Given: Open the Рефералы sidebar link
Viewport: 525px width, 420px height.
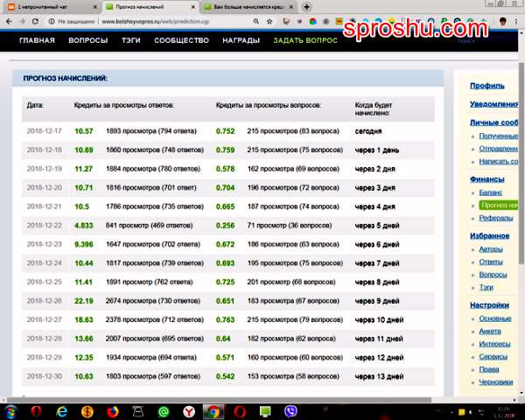Looking at the screenshot, I should coord(494,218).
